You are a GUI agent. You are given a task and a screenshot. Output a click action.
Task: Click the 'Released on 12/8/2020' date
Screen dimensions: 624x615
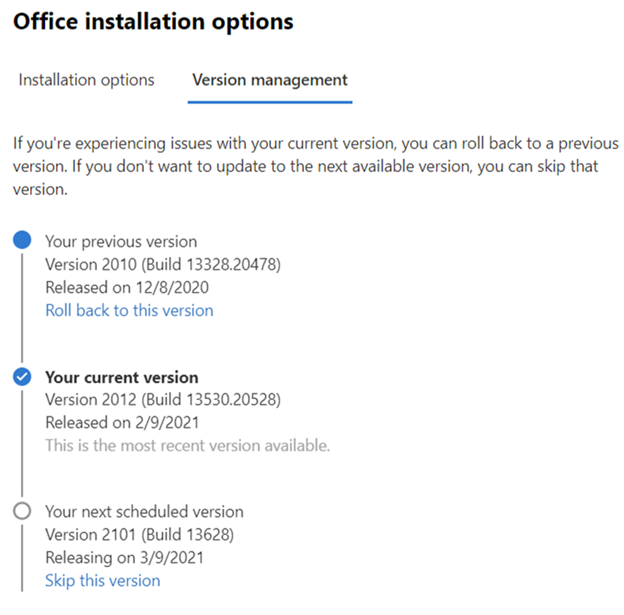[x=125, y=287]
